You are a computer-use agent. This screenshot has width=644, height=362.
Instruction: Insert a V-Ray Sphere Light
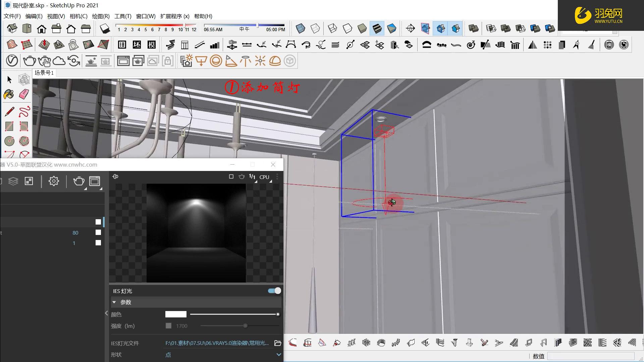[215, 61]
